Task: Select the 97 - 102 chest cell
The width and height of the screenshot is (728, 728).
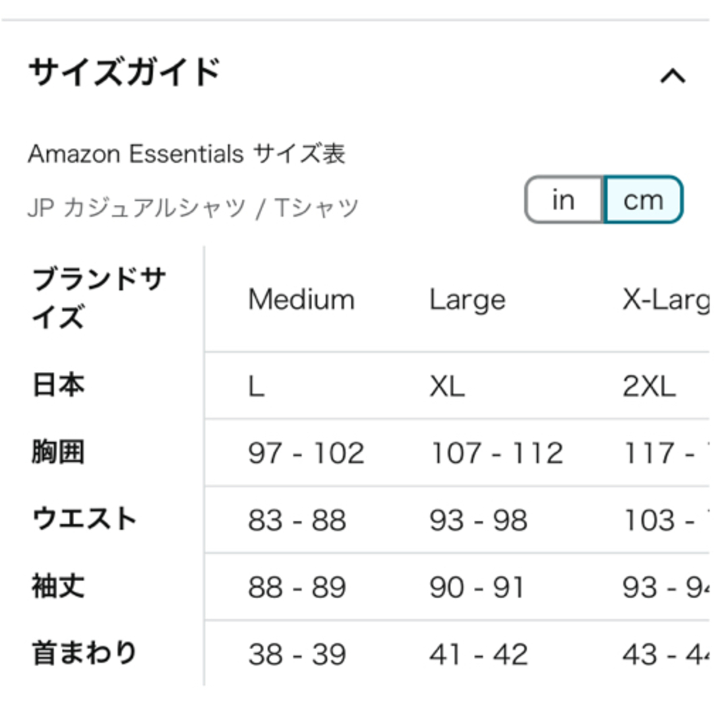Action: pyautogui.click(x=306, y=453)
